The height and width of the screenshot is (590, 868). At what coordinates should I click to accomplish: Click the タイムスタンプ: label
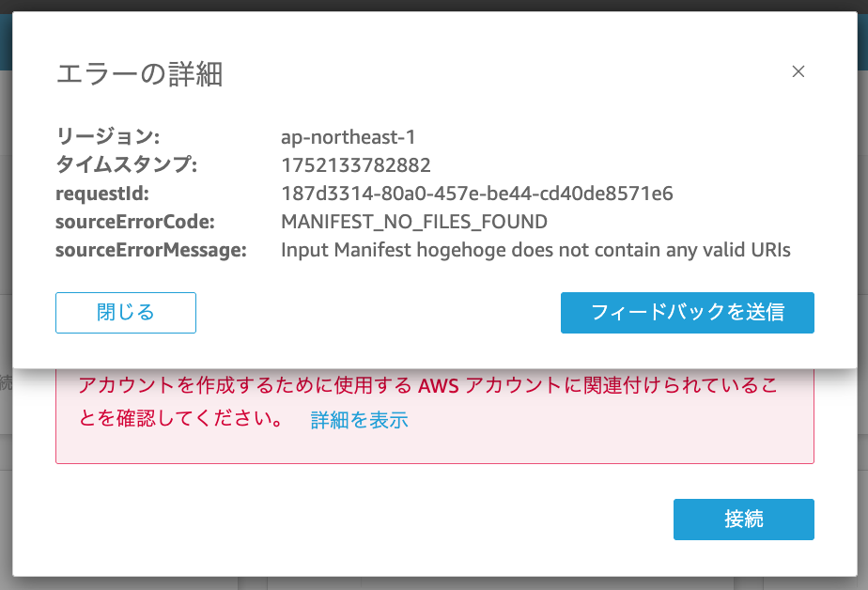click(x=126, y=165)
